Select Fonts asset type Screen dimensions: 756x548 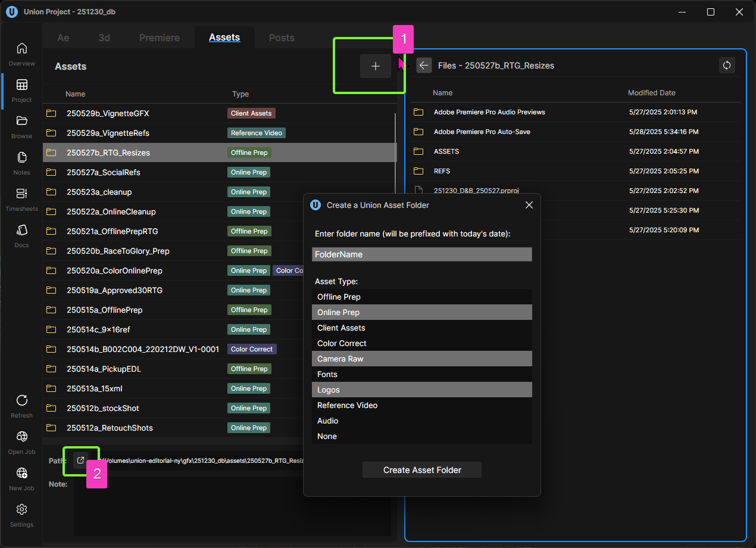tap(422, 374)
